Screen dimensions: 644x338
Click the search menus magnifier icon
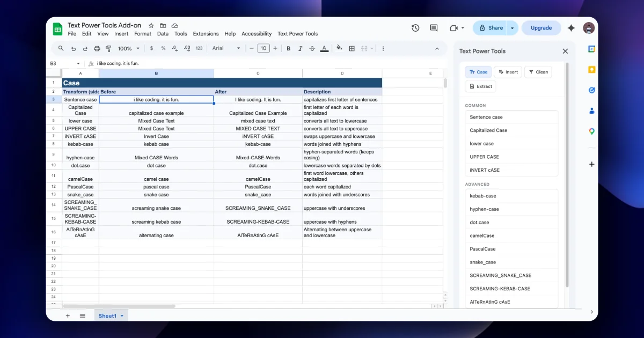click(61, 48)
